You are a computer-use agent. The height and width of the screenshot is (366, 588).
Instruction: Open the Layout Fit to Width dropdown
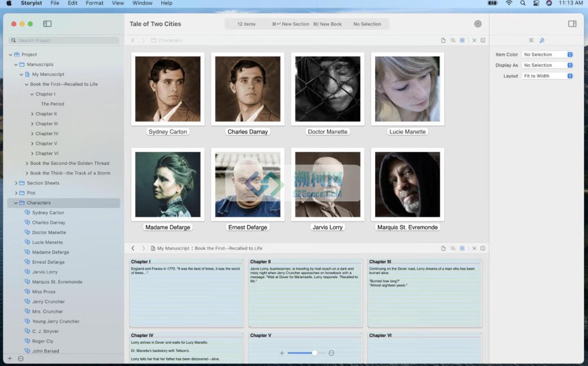pos(547,76)
